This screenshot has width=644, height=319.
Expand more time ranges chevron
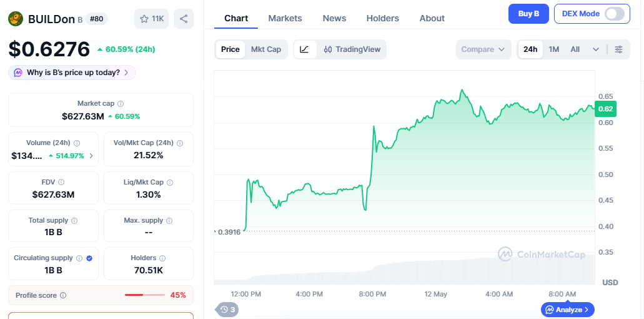point(596,49)
